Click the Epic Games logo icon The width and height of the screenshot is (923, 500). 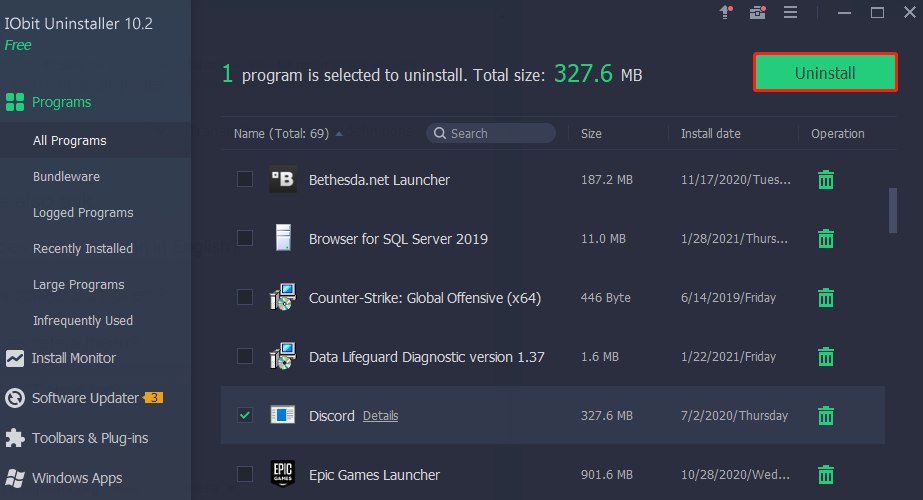(x=283, y=473)
